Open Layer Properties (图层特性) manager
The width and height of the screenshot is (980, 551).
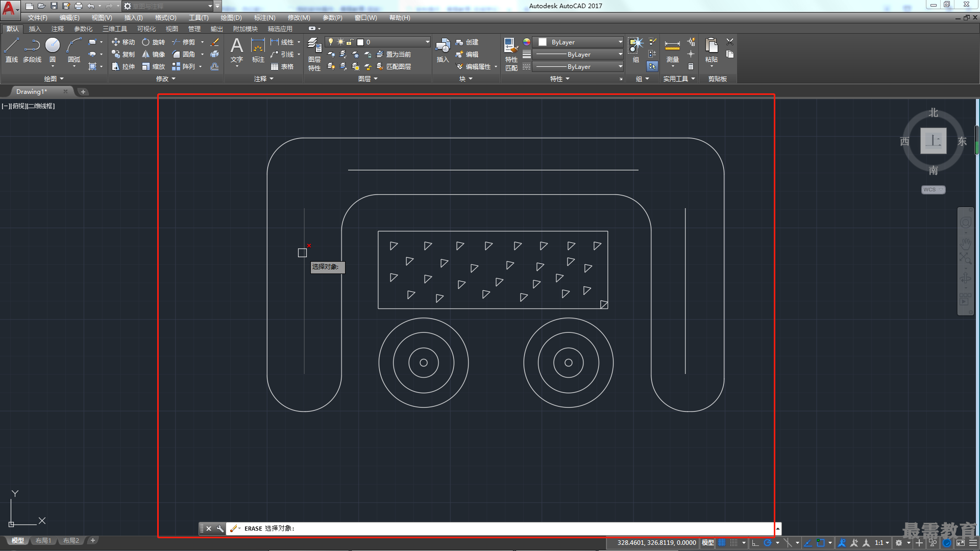click(314, 54)
